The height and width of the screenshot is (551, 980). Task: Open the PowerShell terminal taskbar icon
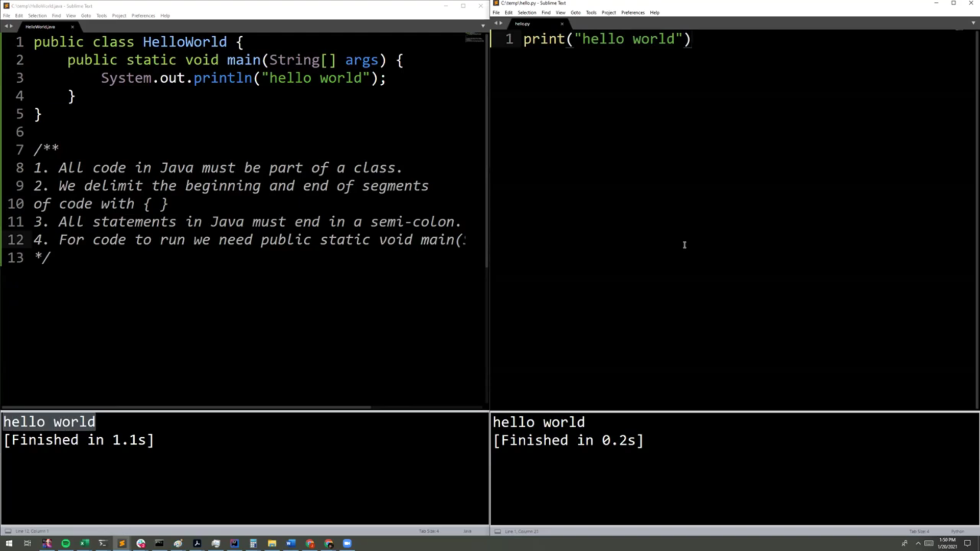[103, 543]
